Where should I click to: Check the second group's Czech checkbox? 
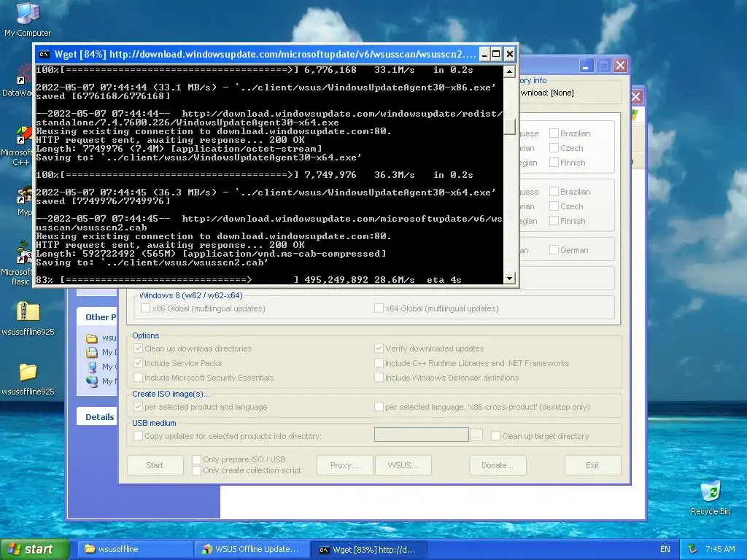(554, 206)
